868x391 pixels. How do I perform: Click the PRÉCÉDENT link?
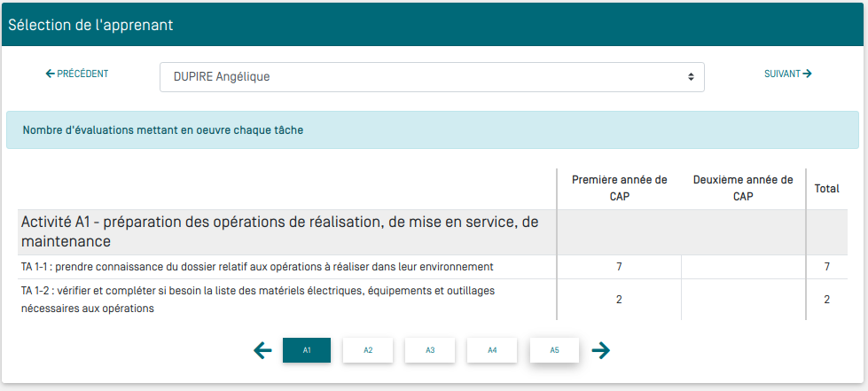tap(77, 74)
